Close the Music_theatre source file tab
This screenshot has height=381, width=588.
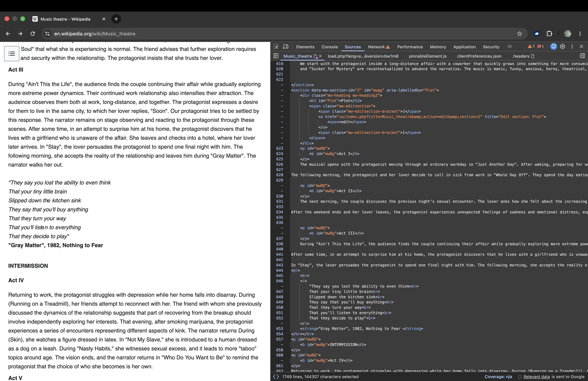click(320, 56)
